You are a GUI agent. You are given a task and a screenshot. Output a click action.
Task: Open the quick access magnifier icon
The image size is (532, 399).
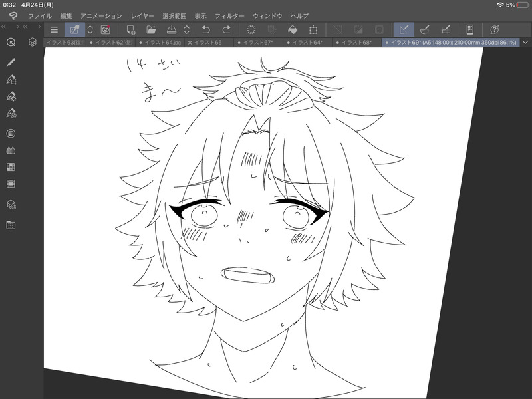tap(11, 42)
